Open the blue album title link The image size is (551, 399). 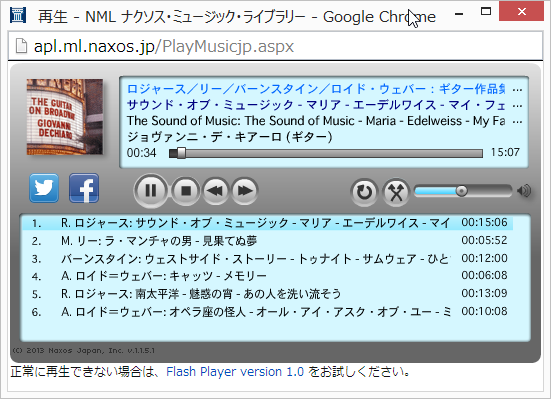pos(316,89)
